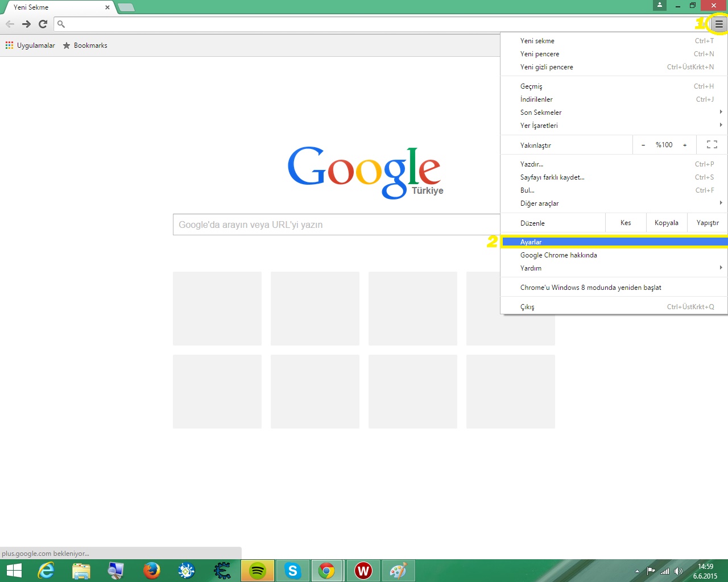Click the Kes button
728x582 pixels.
[x=626, y=223]
